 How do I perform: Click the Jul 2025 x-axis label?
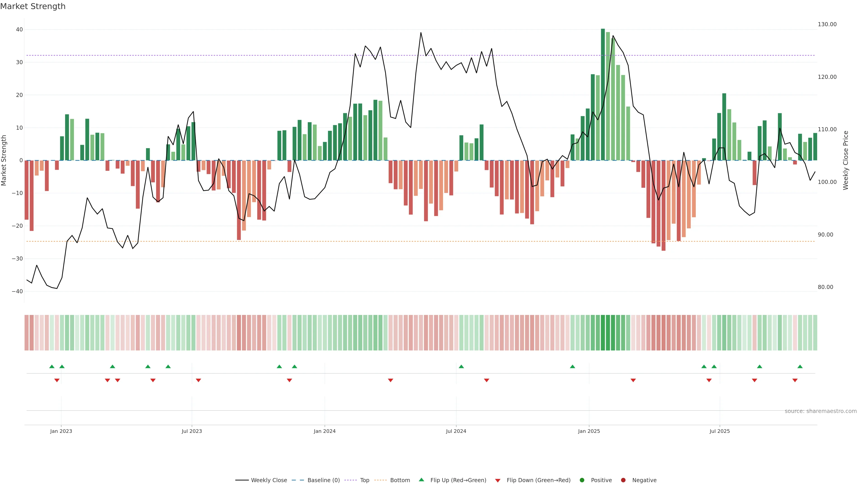coord(719,431)
